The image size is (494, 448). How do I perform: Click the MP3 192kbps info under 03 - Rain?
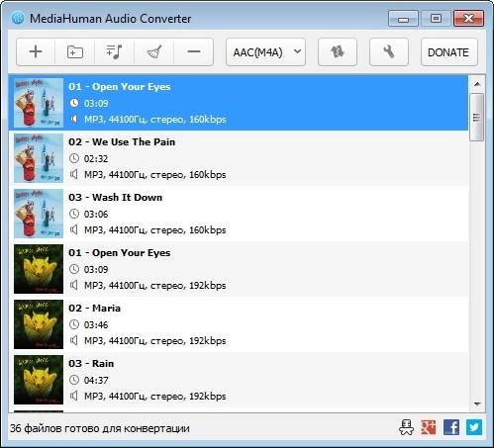point(155,397)
